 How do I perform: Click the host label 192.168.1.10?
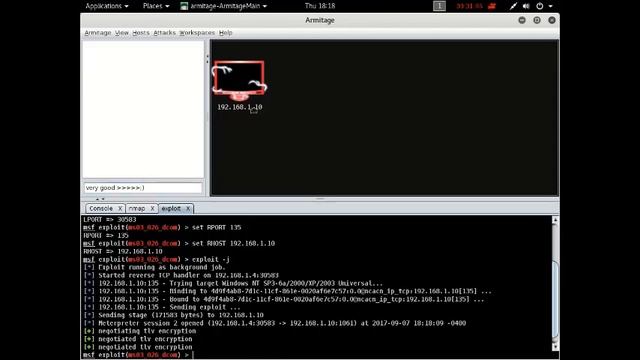click(x=240, y=107)
